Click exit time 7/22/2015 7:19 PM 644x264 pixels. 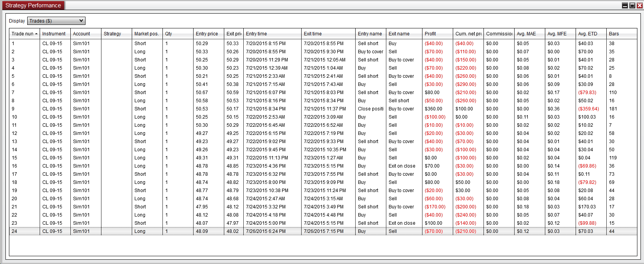point(324,133)
